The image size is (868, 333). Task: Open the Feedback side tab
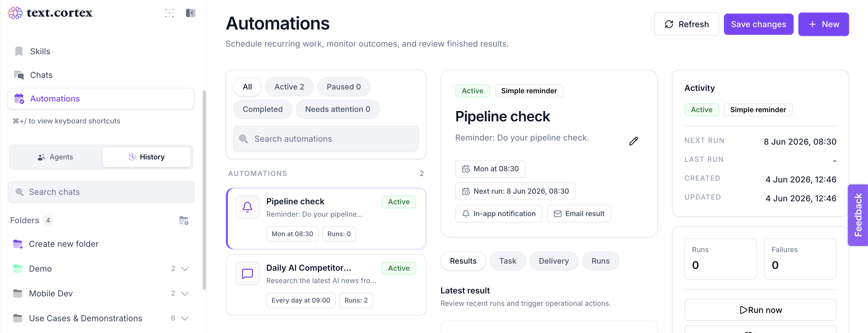click(858, 215)
